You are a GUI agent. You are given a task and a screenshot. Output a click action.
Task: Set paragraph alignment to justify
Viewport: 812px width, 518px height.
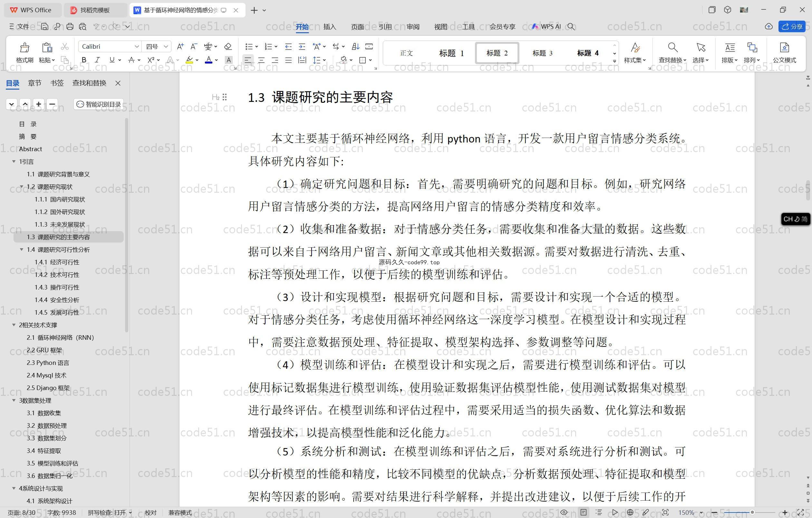288,60
